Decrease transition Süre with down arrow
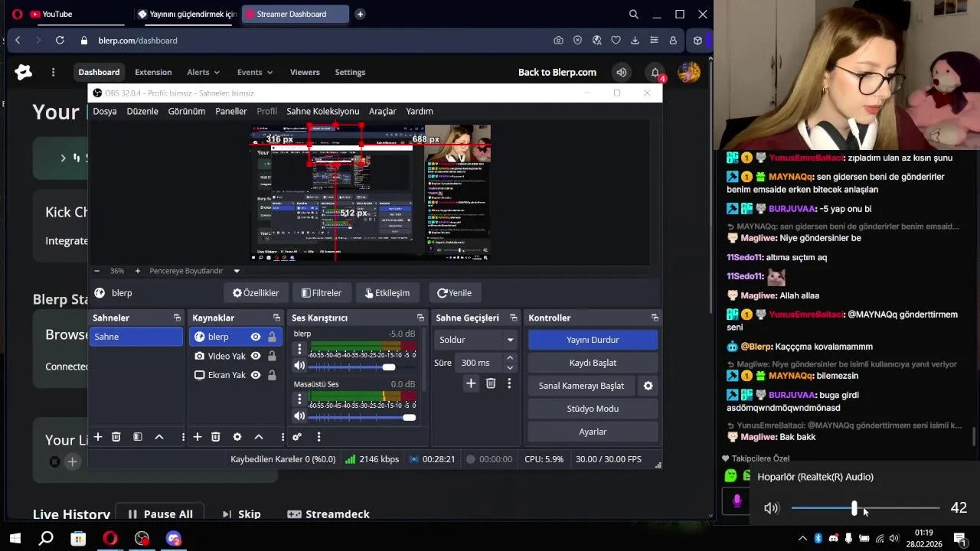This screenshot has height=551, width=980. 510,368
